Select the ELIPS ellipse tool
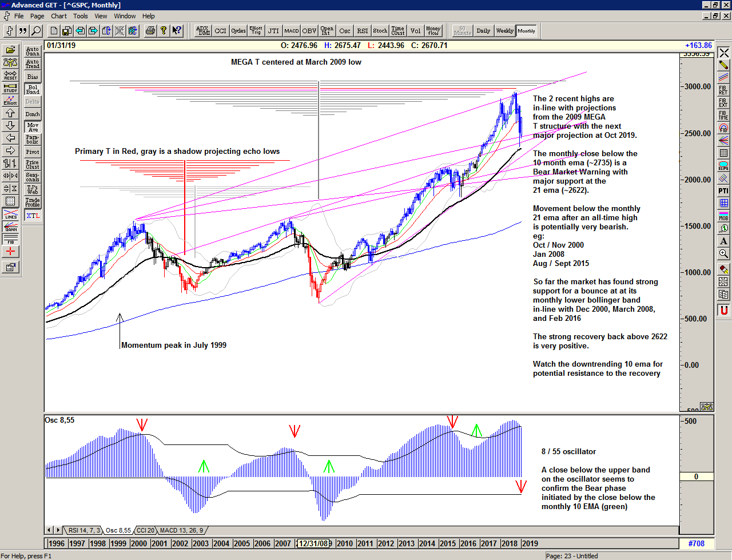 (723, 166)
